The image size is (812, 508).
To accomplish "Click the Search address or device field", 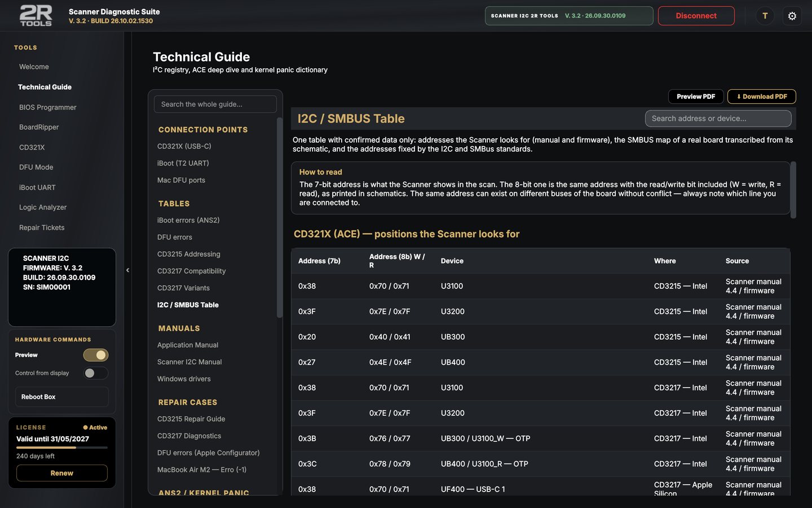I will tap(718, 119).
